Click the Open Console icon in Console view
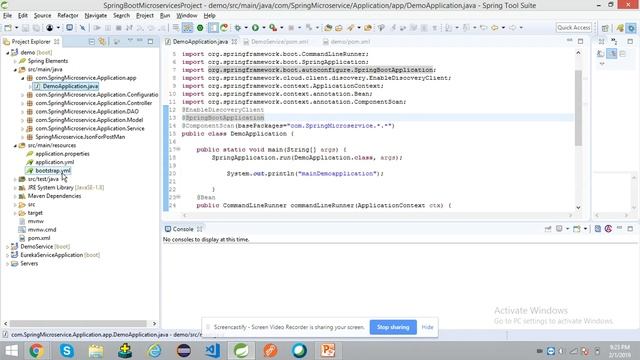Screen dimensions: 640x360 [x=576, y=229]
